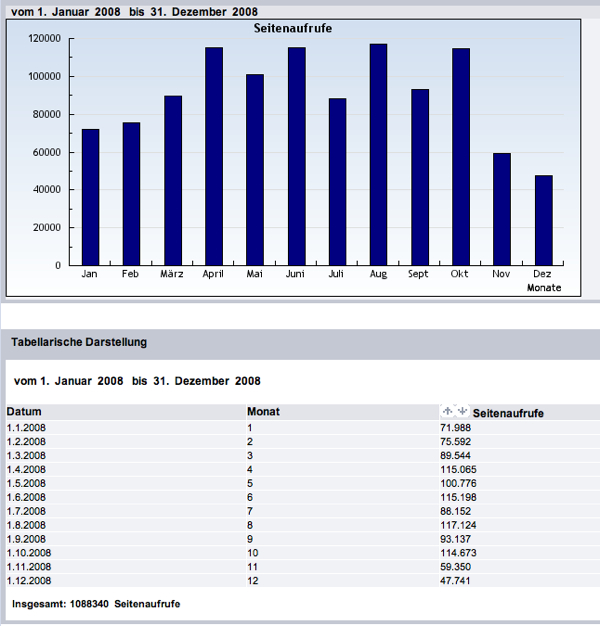The width and height of the screenshot is (600, 626).
Task: Click the value 100.776
Action: click(x=458, y=483)
